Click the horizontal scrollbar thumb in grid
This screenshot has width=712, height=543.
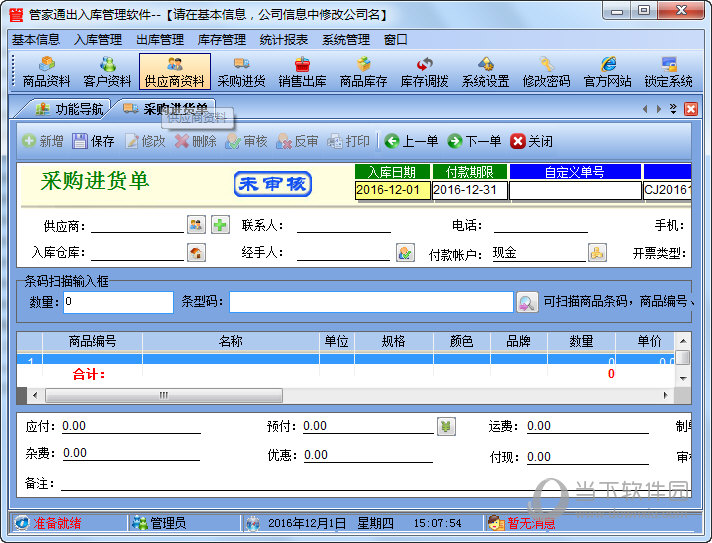(164, 395)
